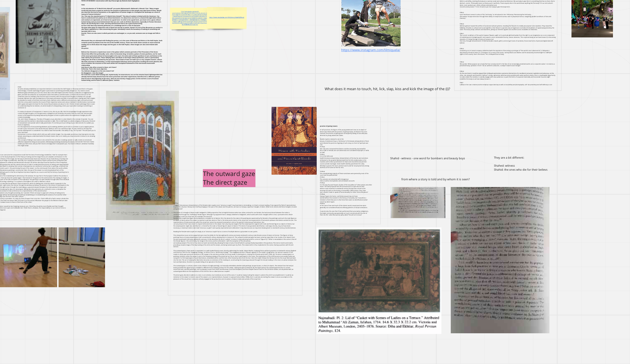Select the Persian miniature domes painting
Image resolution: width=630 pixels, height=364 pixels.
142,155
